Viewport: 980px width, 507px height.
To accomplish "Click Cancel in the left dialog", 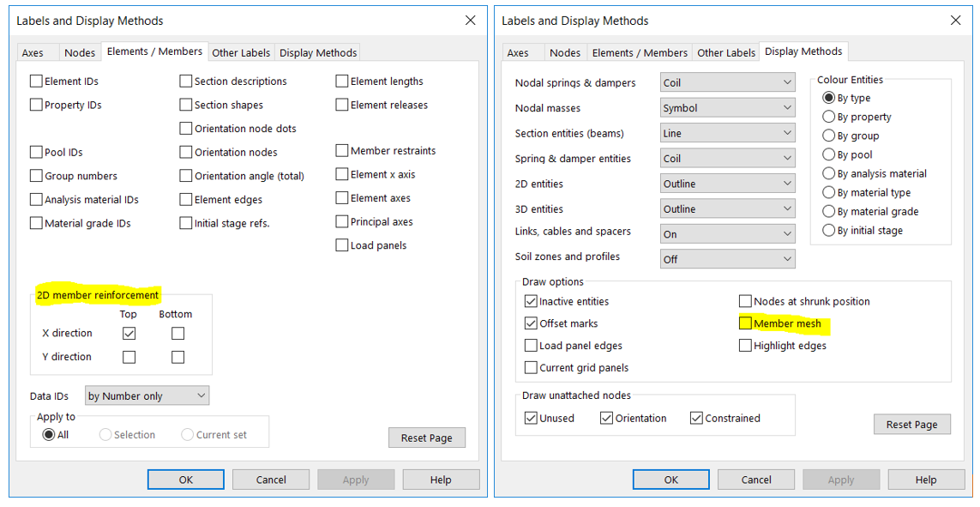I will pyautogui.click(x=271, y=480).
